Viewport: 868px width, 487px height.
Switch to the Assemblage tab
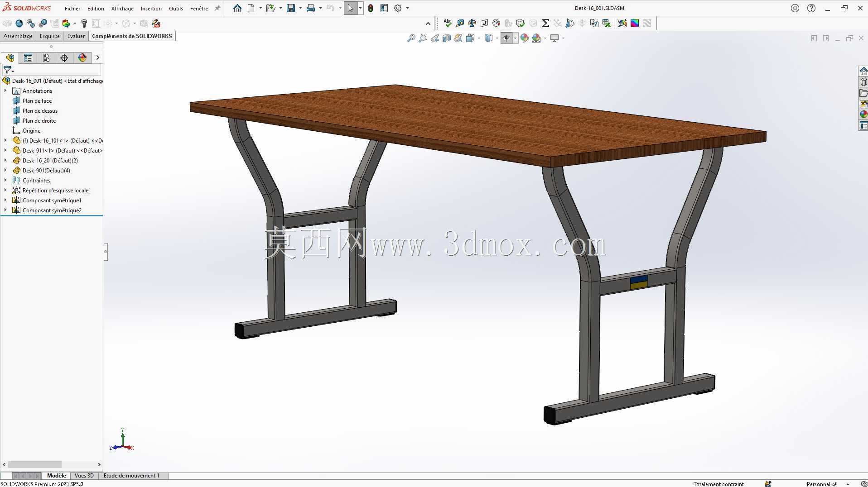[18, 36]
